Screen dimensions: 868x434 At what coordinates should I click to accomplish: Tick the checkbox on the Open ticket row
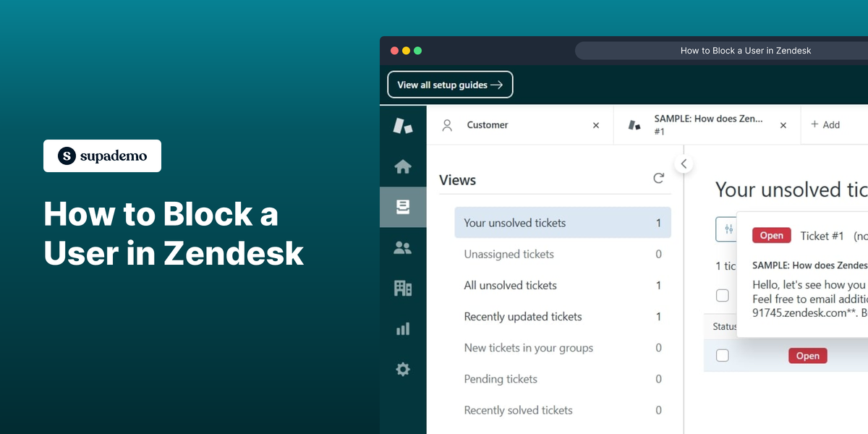(722, 355)
